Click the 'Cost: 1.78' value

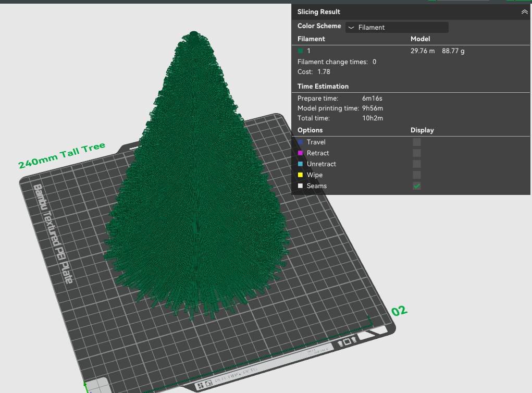(324, 71)
